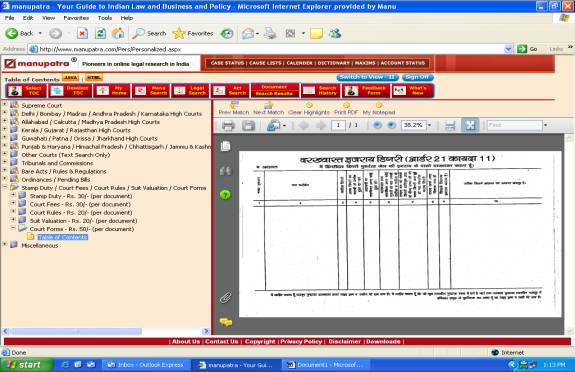Open My Notepad link
The image size is (575, 372).
(379, 109)
